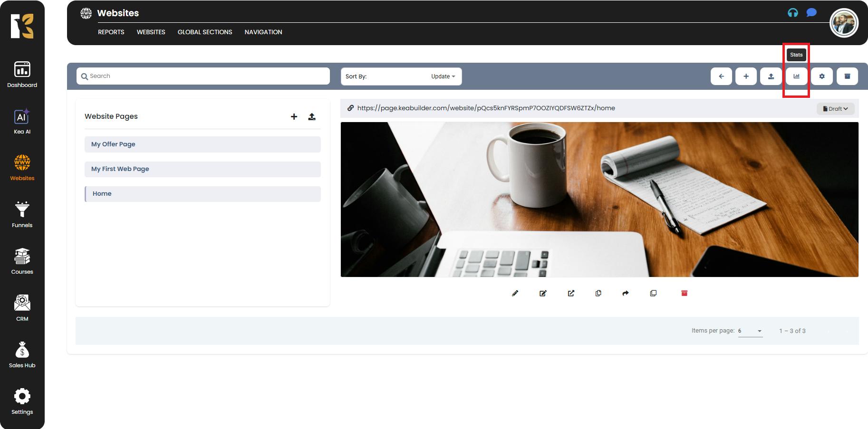
Task: Open page in new tab icon
Action: click(x=571, y=293)
